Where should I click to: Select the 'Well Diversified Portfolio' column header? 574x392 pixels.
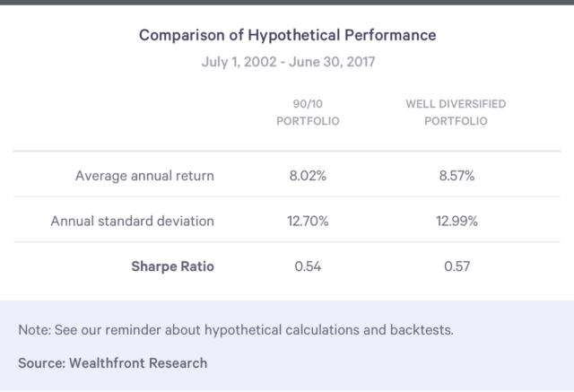456,113
